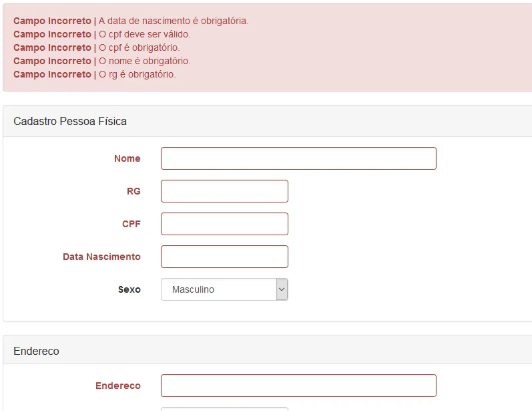Image resolution: width=532 pixels, height=411 pixels.
Task: Click into the CPF input field
Action: tap(224, 224)
